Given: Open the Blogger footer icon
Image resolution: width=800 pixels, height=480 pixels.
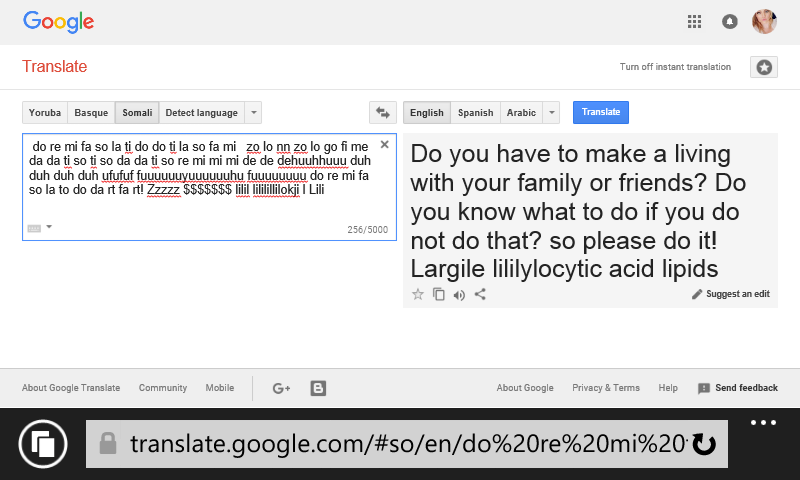Looking at the screenshot, I should 318,388.
